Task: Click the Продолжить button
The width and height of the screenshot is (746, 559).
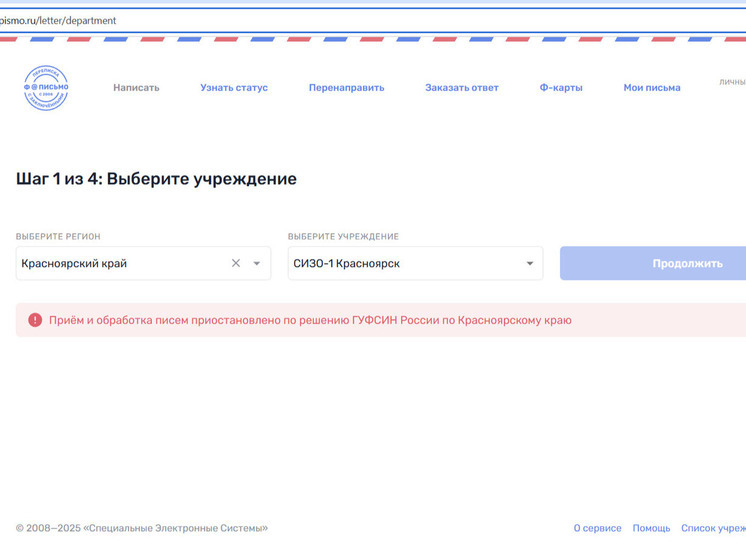Action: pos(653,263)
